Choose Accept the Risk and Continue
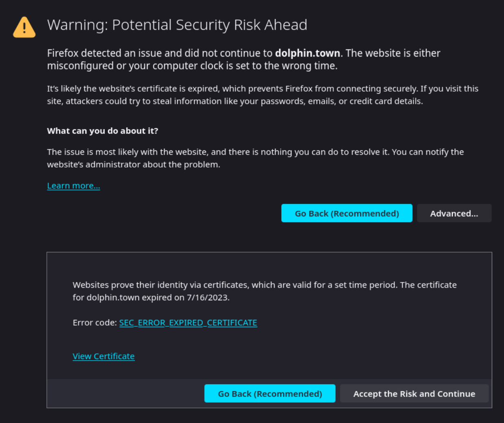 [414, 394]
